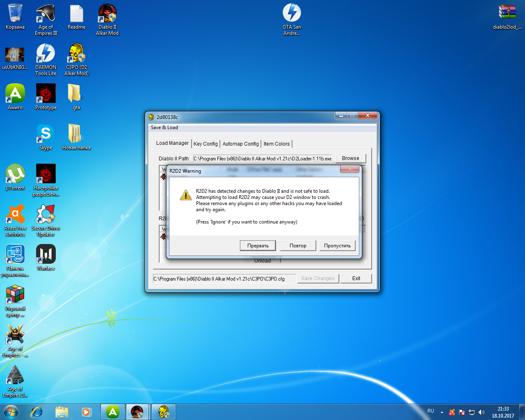Open the Save & Load menu
The width and height of the screenshot is (525, 420).
(164, 128)
